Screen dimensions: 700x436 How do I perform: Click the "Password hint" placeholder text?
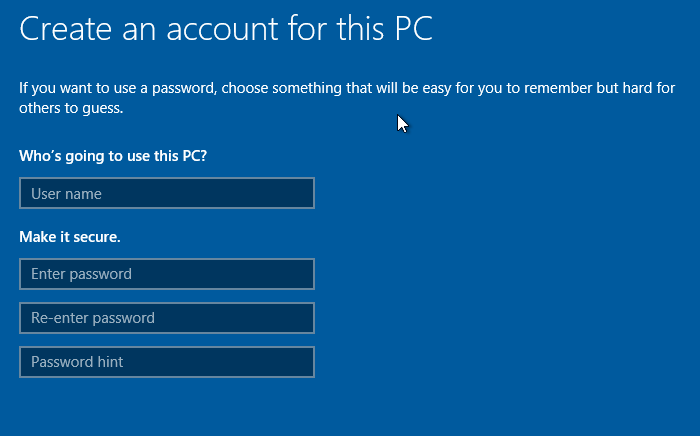tap(77, 362)
